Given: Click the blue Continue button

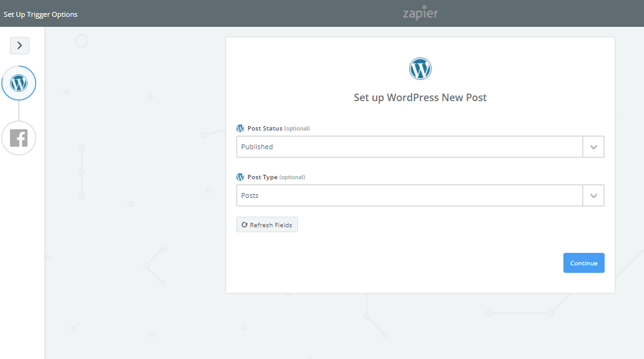Looking at the screenshot, I should click(583, 263).
